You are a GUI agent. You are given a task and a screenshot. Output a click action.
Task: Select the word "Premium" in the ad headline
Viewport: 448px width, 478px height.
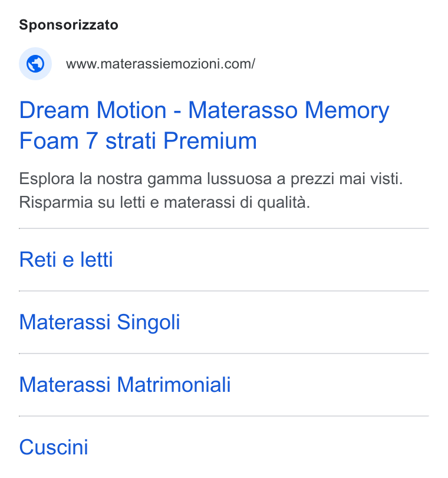[210, 141]
